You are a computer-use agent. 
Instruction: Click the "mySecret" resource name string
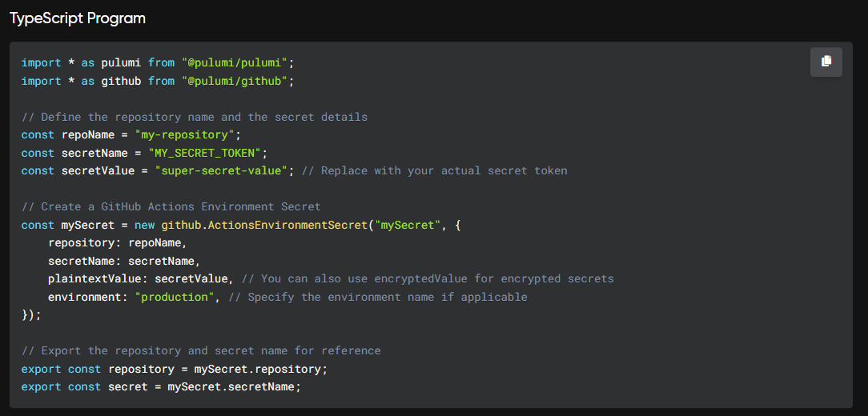tap(404, 225)
